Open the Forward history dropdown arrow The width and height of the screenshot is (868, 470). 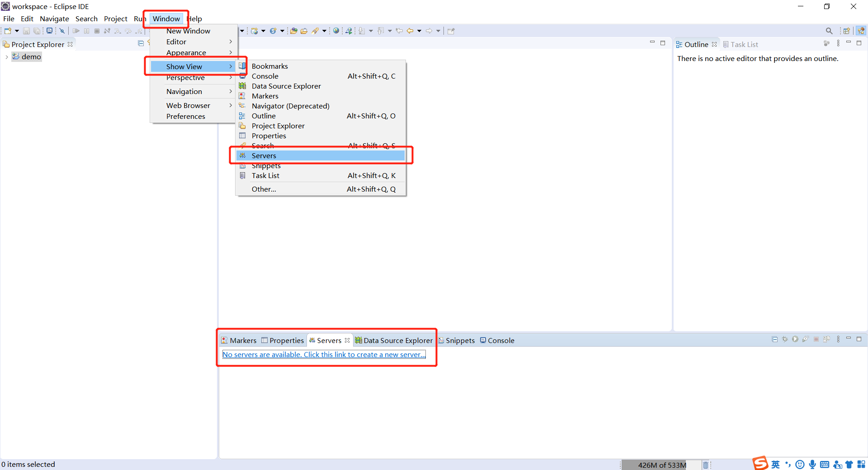coord(438,31)
